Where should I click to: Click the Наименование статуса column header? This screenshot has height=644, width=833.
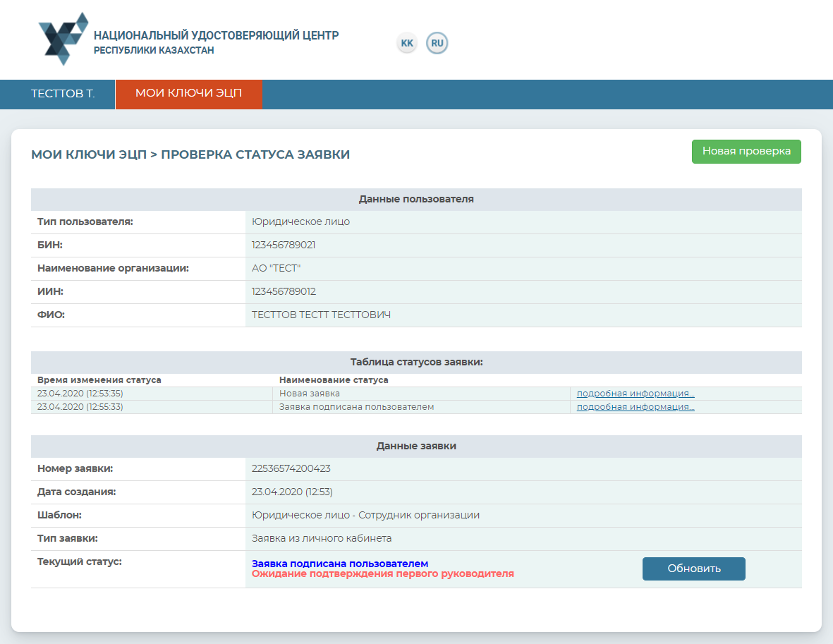coord(334,379)
